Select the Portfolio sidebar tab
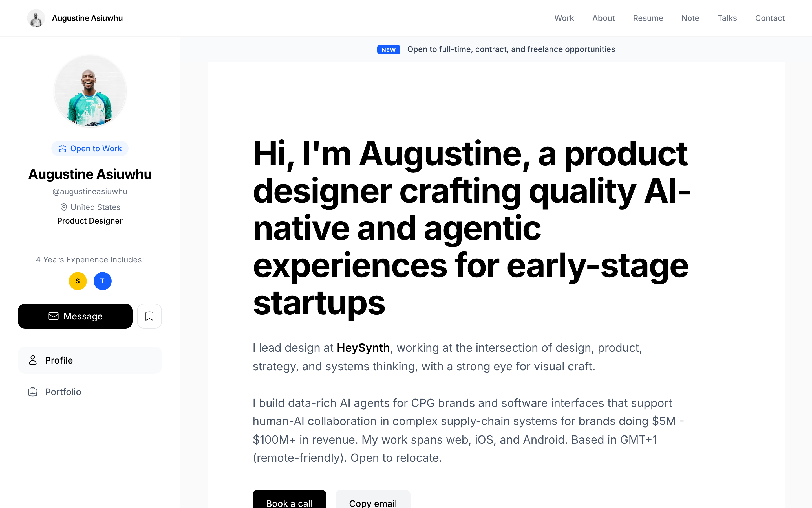Viewport: 812px width, 508px height. pos(90,392)
